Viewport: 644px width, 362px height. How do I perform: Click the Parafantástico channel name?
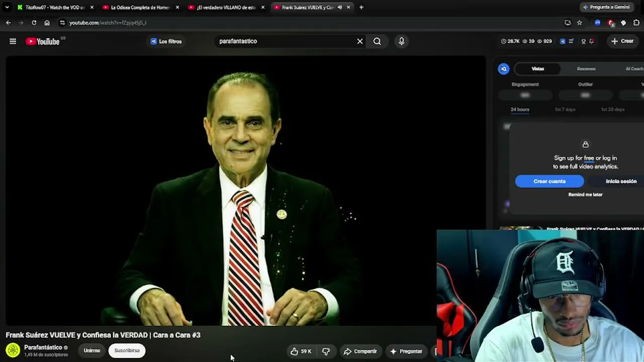pos(43,347)
